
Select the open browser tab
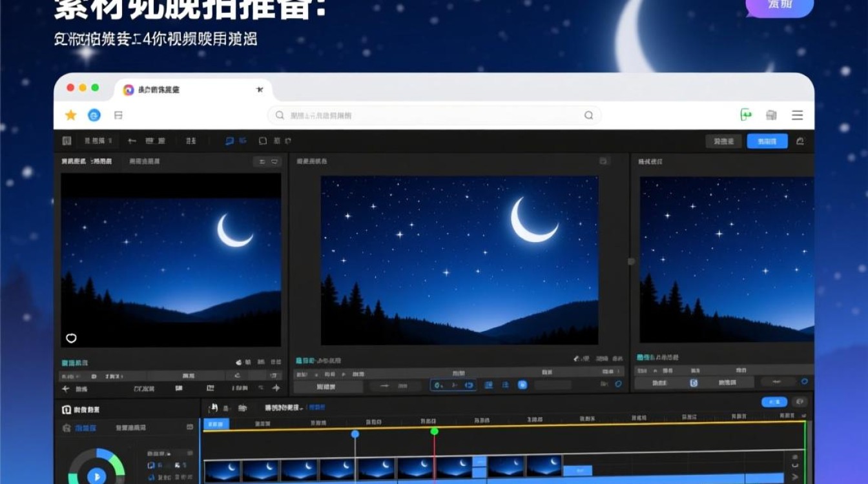point(193,90)
